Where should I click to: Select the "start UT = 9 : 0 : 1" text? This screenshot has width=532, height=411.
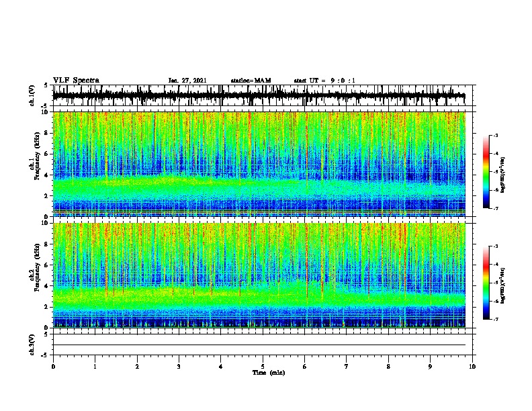(324, 81)
